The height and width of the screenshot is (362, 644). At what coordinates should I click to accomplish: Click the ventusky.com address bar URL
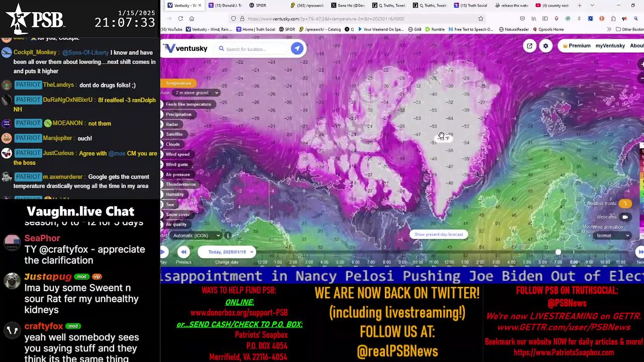pyautogui.click(x=326, y=19)
